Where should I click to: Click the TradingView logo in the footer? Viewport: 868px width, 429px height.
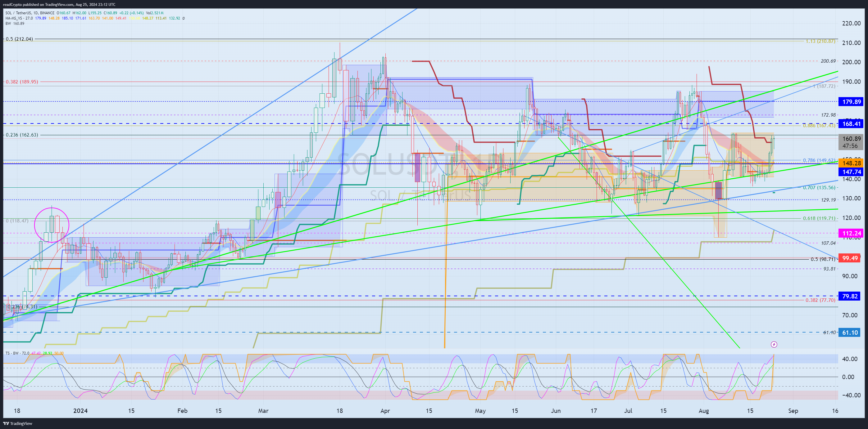point(18,423)
